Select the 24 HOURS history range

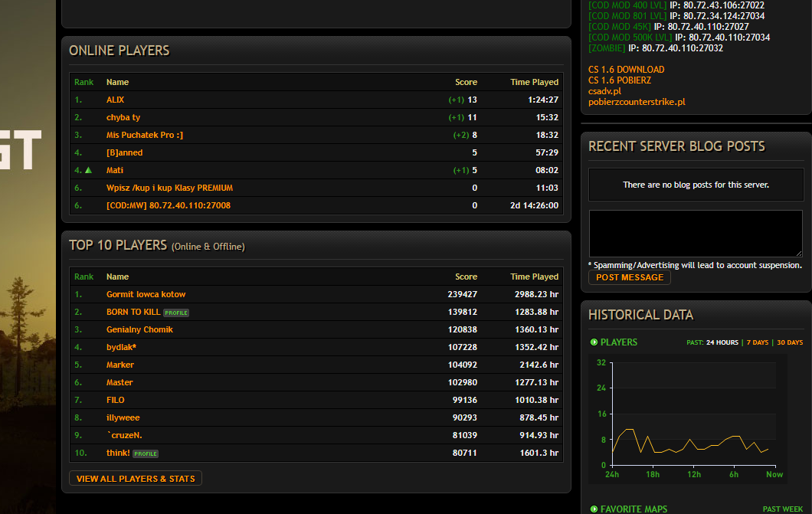click(722, 342)
